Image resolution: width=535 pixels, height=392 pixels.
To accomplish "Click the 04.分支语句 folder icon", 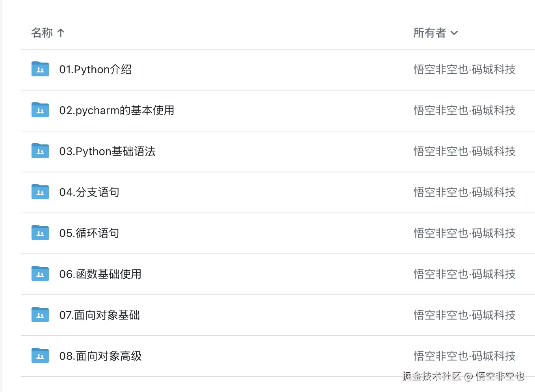I will pos(40,192).
